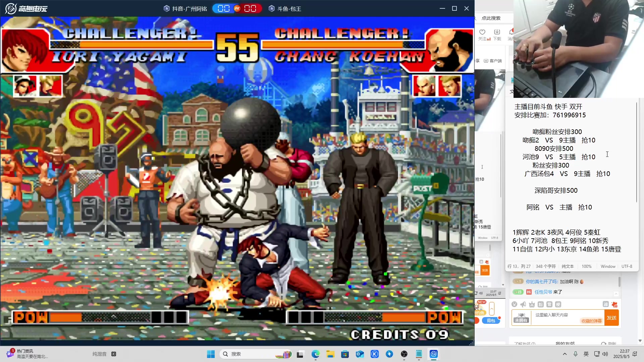Click the clock showing 22:37 2025/8/5
644x362 pixels.
[622, 354]
